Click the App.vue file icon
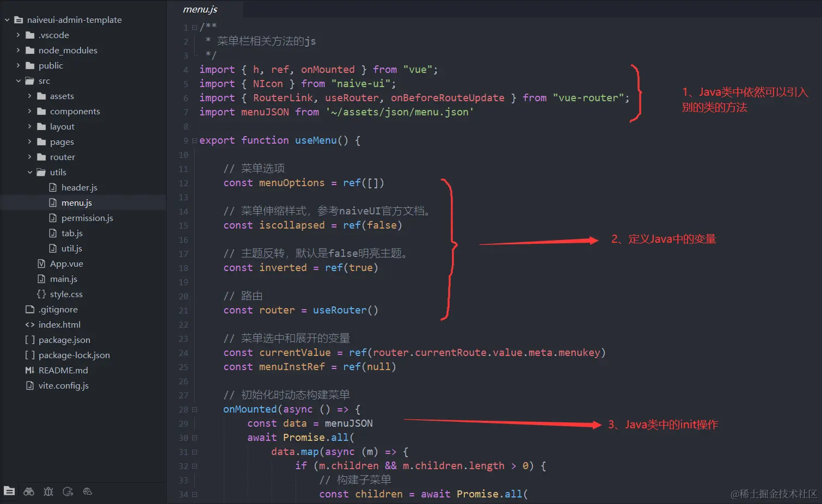822x504 pixels. 41,263
